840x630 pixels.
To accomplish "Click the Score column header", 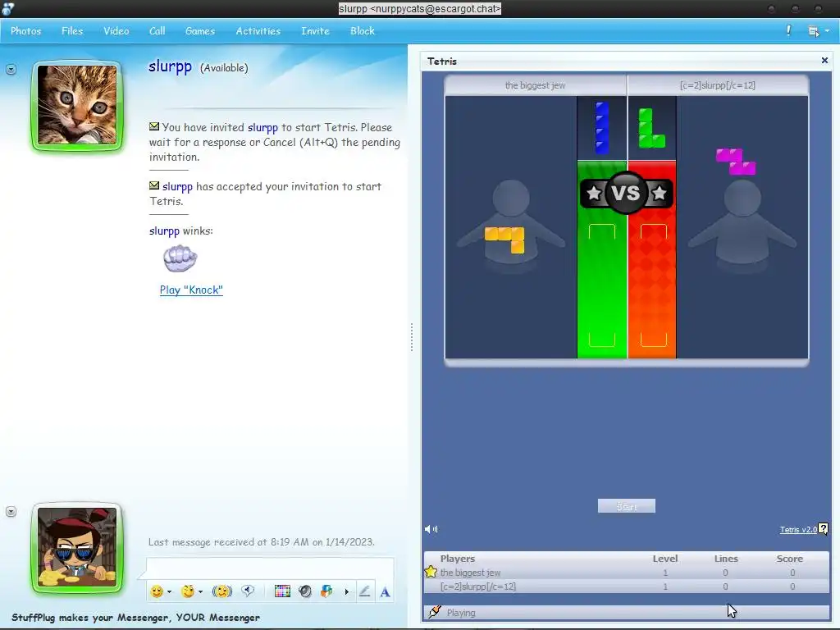I will [790, 559].
